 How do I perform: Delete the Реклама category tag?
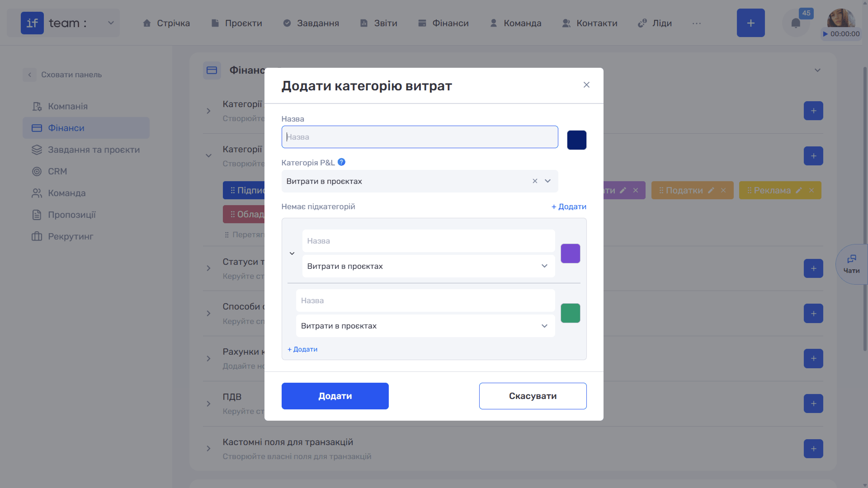pos(811,190)
